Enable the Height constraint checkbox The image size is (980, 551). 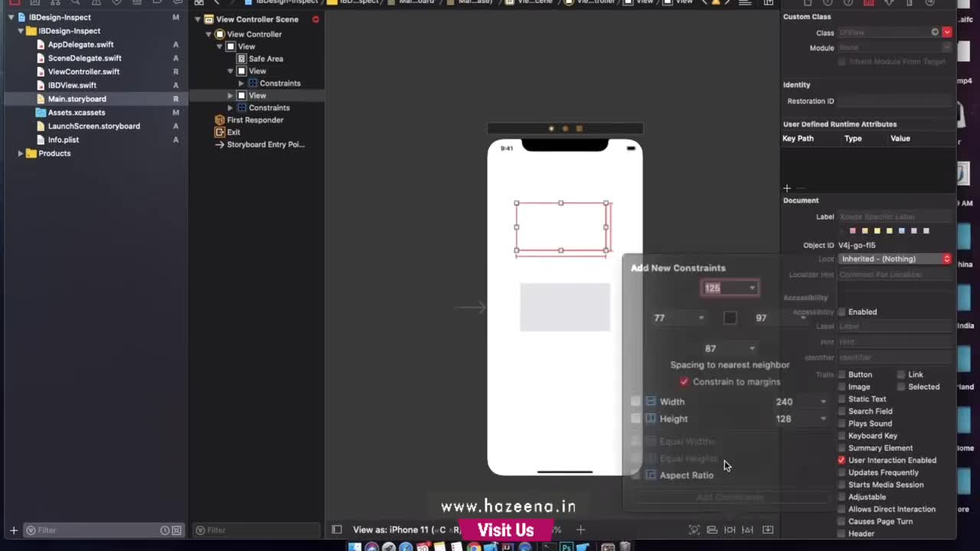635,419
